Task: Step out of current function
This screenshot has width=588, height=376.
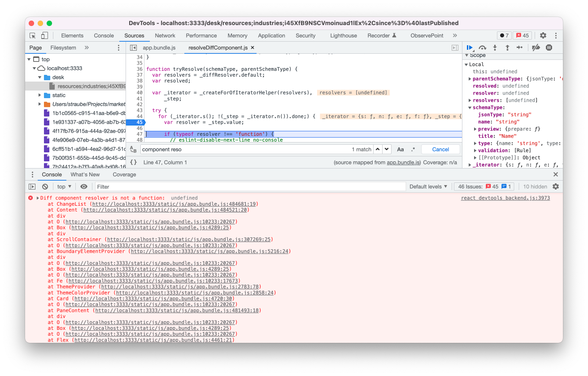Action: (508, 48)
